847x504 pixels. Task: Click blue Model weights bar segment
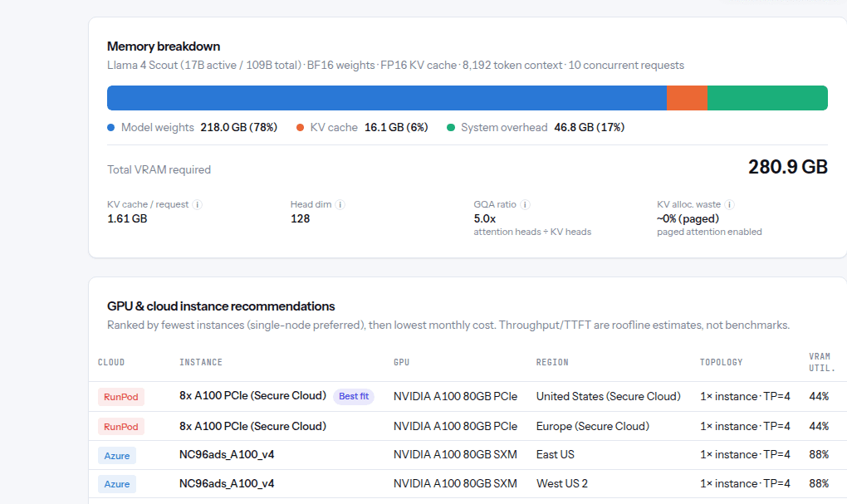387,98
